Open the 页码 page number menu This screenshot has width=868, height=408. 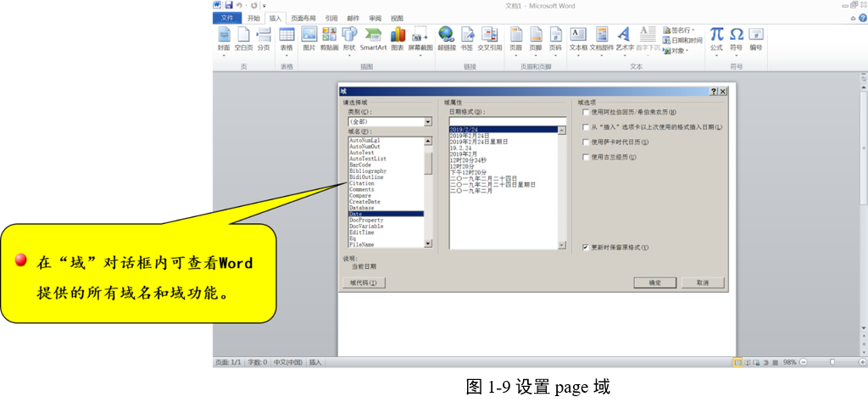555,42
